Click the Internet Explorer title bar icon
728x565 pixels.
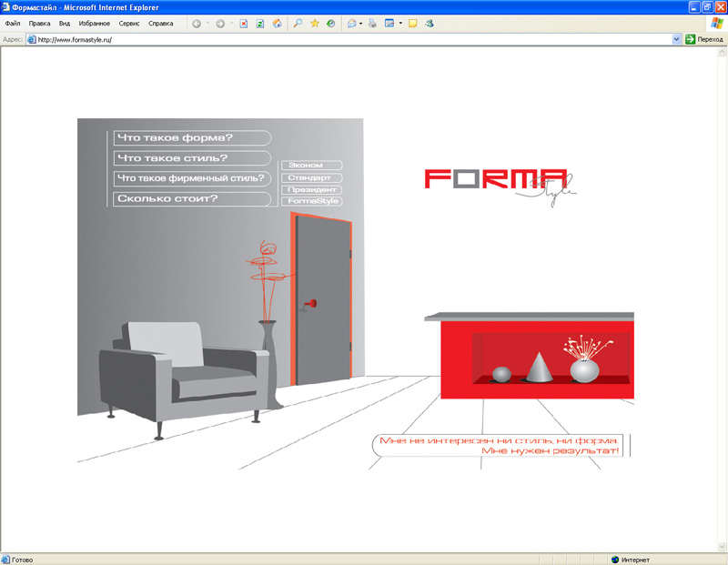tap(5, 7)
